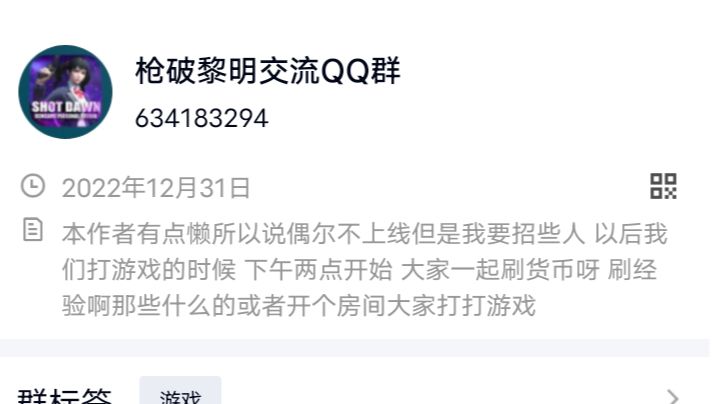Expand group tags with the right chevron
The height and width of the screenshot is (404, 720).
(673, 397)
